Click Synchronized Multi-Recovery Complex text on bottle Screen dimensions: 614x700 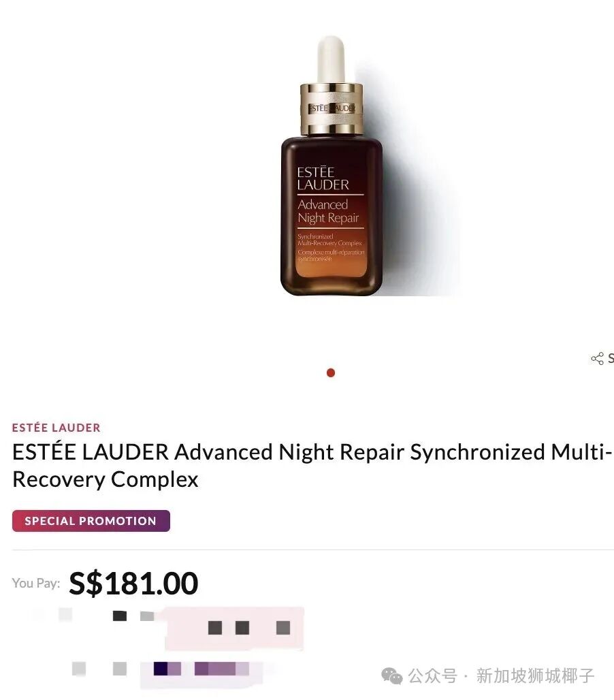329,240
